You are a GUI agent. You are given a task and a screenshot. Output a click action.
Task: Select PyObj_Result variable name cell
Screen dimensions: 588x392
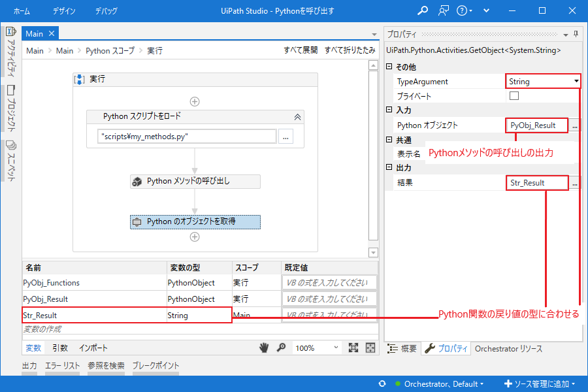click(95, 299)
